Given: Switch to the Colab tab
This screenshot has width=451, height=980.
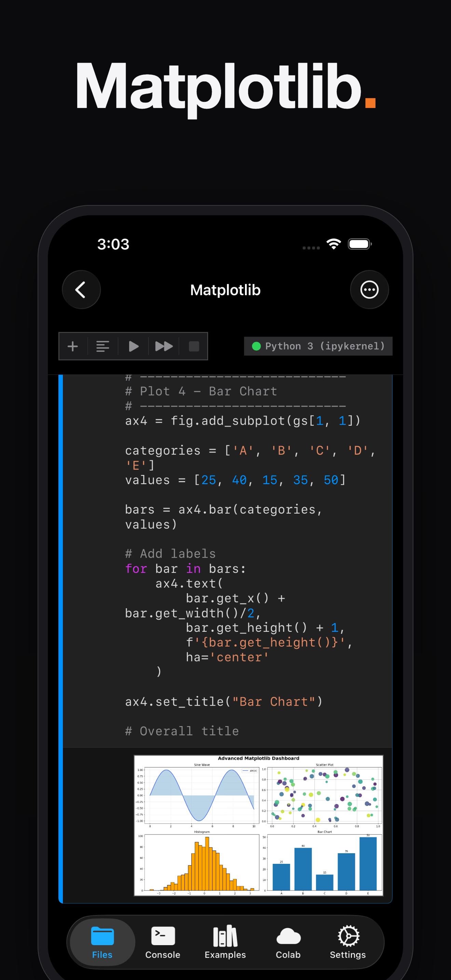Looking at the screenshot, I should point(288,942).
